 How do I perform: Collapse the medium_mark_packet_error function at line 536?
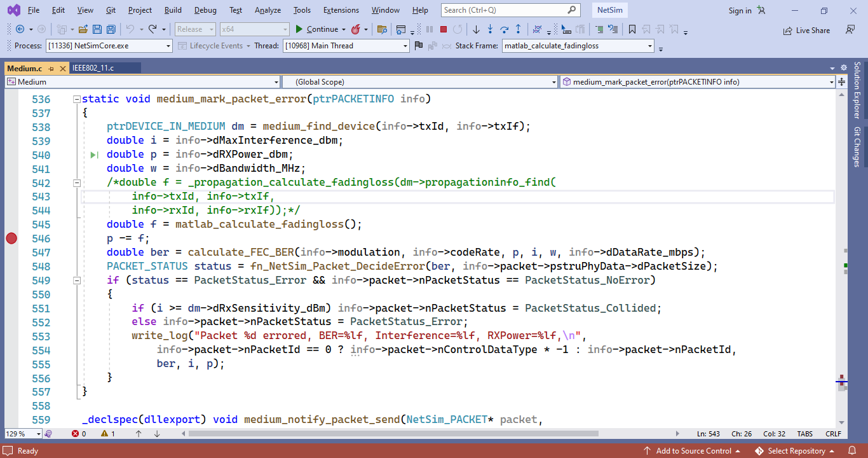point(77,99)
